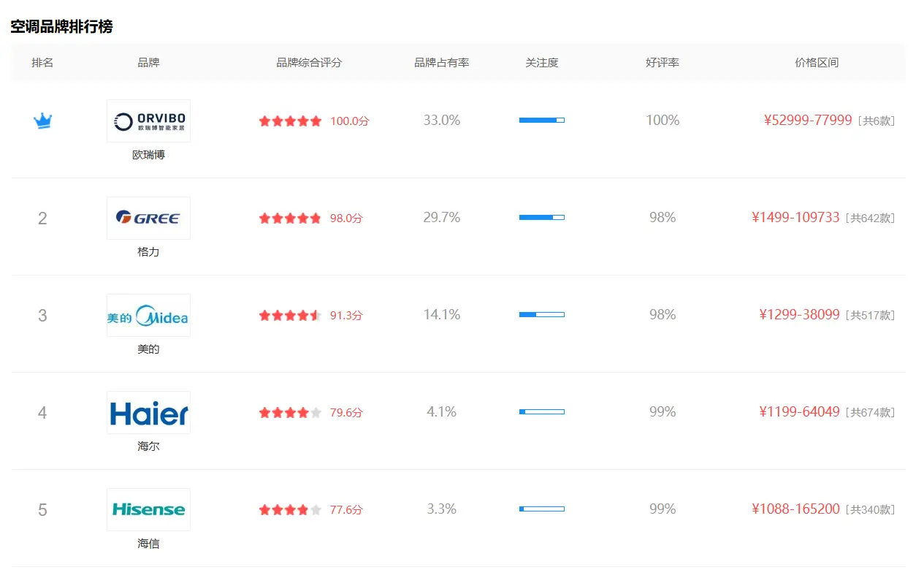Open GREE's 共642款 product count
Image resolution: width=924 pixels, height=578 pixels.
tap(869, 218)
